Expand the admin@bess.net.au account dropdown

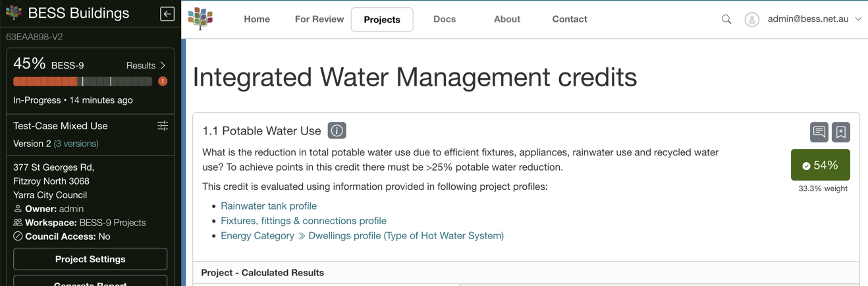[857, 19]
